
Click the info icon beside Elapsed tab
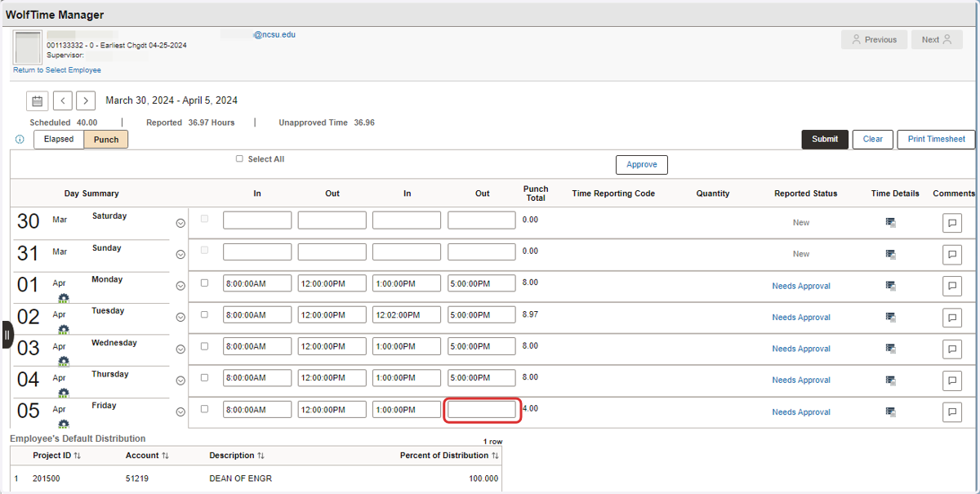click(20, 140)
